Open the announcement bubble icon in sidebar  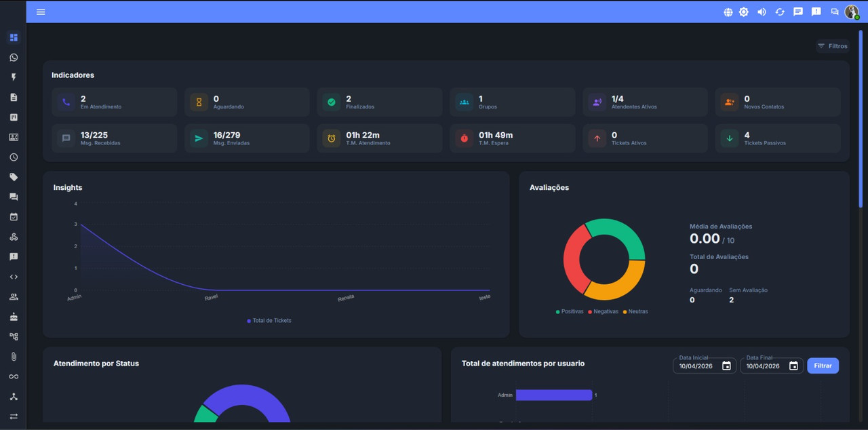14,256
